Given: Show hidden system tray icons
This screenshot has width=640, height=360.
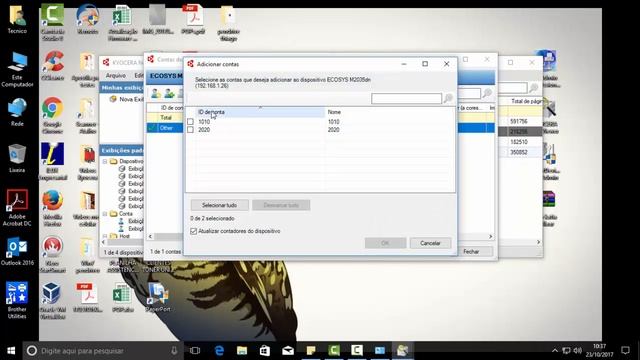Looking at the screenshot, I should click(555, 351).
